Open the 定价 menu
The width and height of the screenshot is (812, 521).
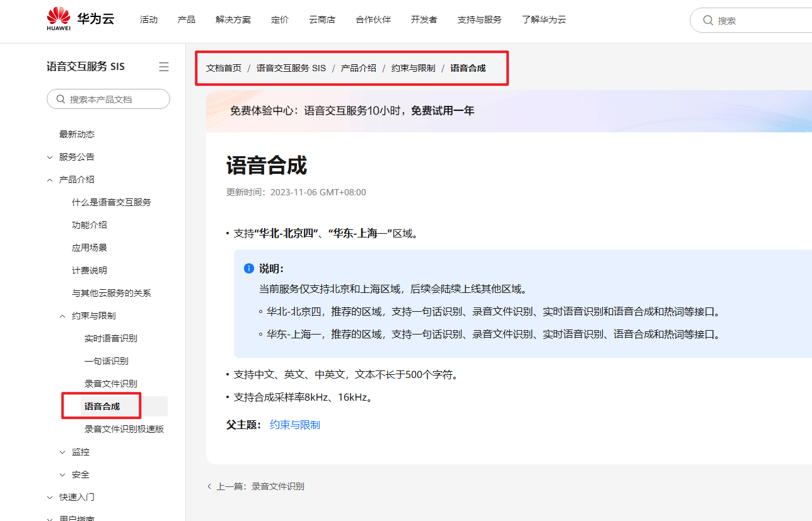pos(280,20)
